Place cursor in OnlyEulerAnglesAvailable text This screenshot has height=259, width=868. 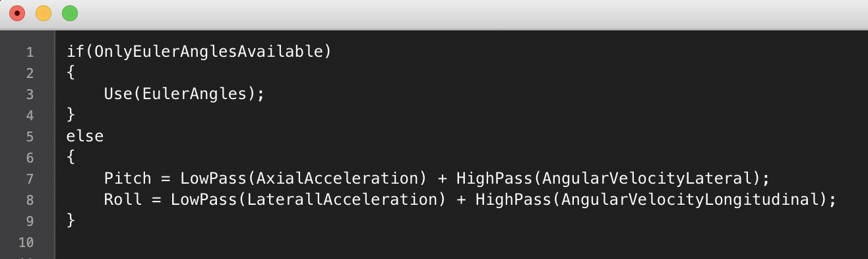coord(208,52)
